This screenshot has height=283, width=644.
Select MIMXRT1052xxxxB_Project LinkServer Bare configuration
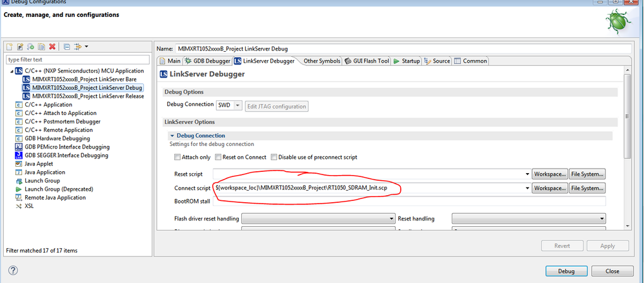[84, 79]
